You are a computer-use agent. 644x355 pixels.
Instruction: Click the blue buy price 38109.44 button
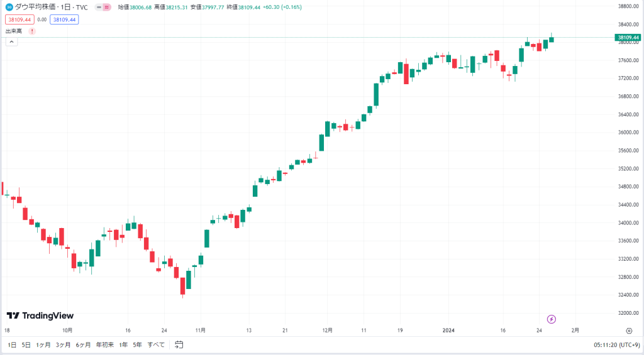(65, 19)
